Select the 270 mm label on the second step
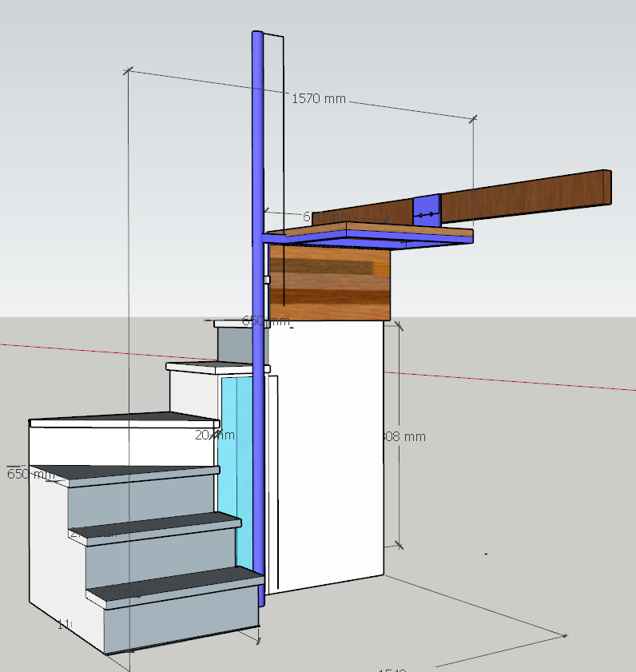 (x=93, y=532)
